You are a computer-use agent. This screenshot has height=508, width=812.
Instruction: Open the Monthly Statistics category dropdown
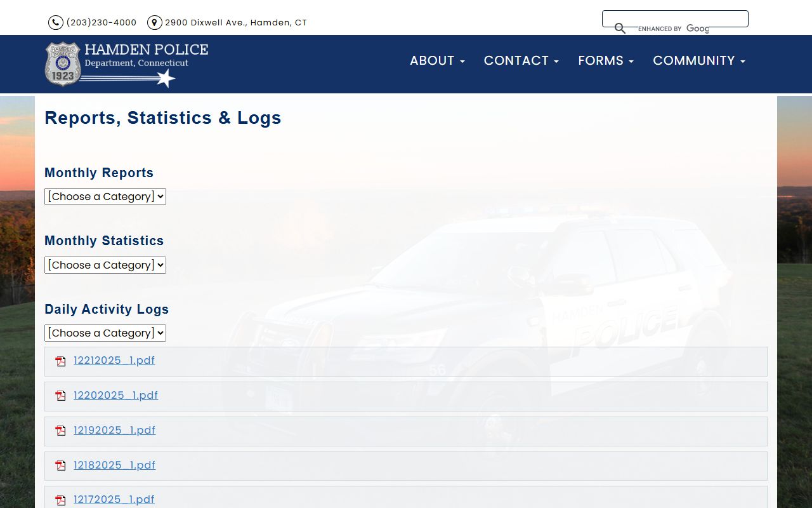coord(105,265)
